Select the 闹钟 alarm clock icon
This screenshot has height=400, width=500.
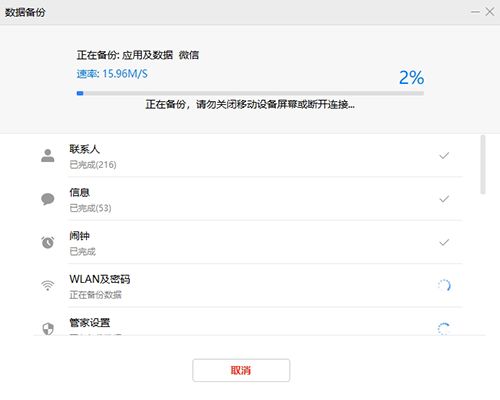pos(48,242)
